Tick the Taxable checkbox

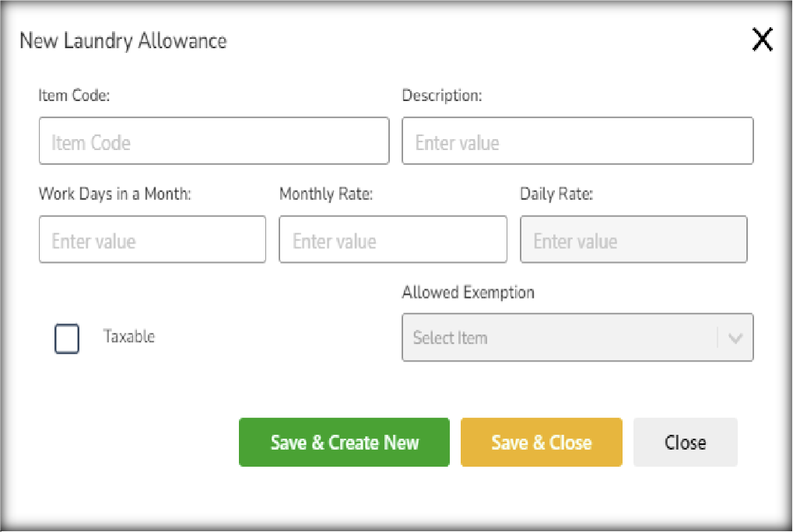point(67,339)
